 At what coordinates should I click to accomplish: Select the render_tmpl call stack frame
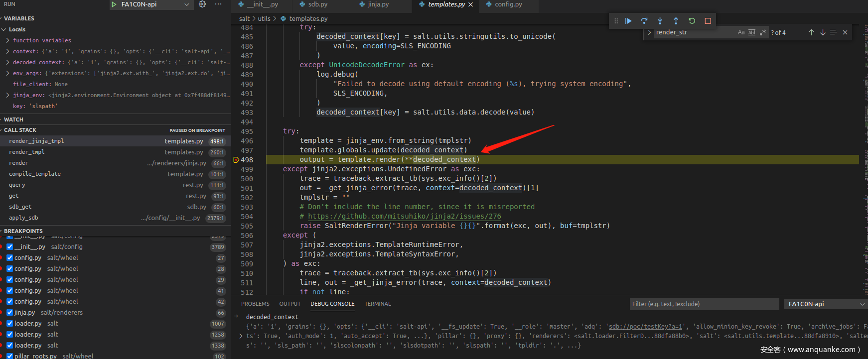[27, 152]
